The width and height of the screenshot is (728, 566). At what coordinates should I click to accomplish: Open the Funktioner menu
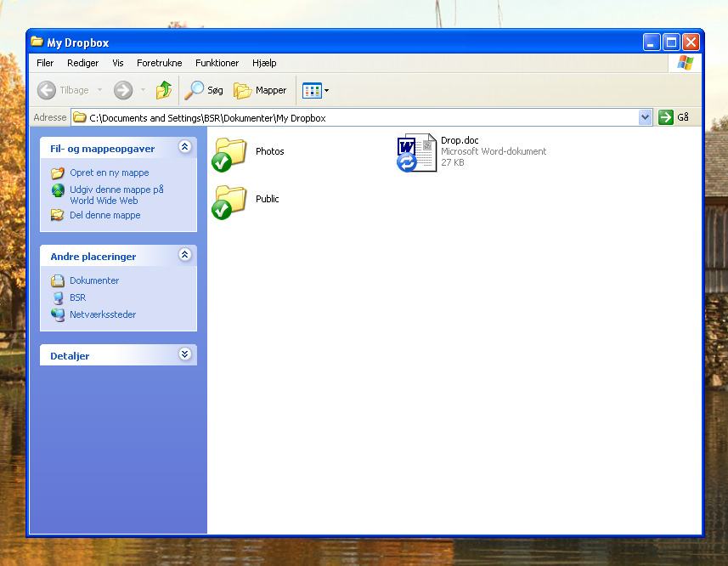[x=217, y=63]
